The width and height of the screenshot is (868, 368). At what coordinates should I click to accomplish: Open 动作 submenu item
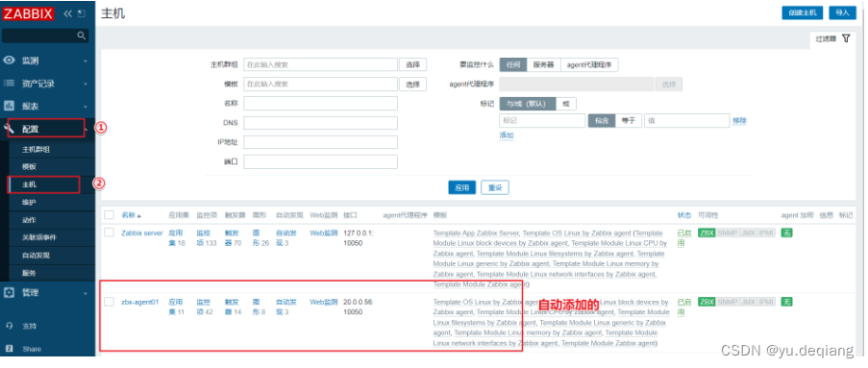30,220
